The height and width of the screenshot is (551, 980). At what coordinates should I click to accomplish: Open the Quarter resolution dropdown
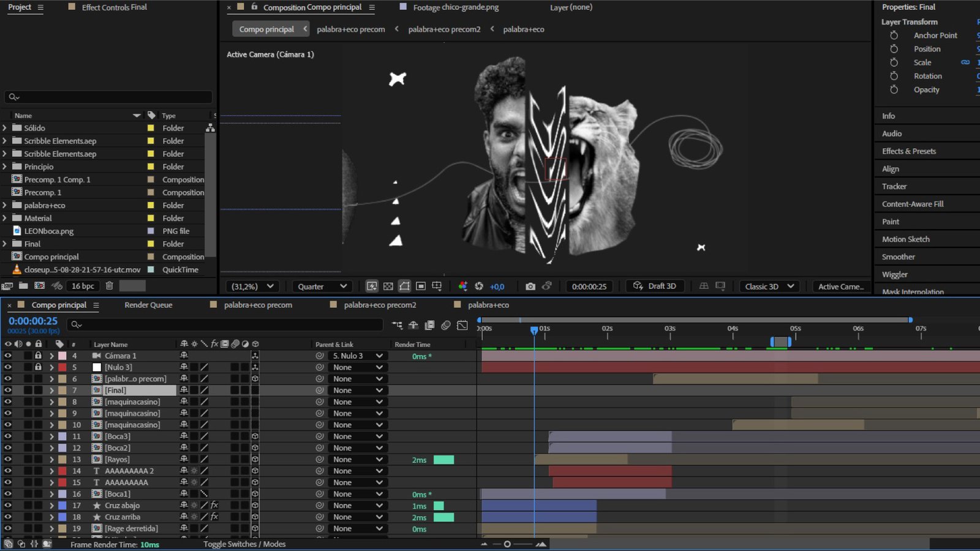point(322,287)
